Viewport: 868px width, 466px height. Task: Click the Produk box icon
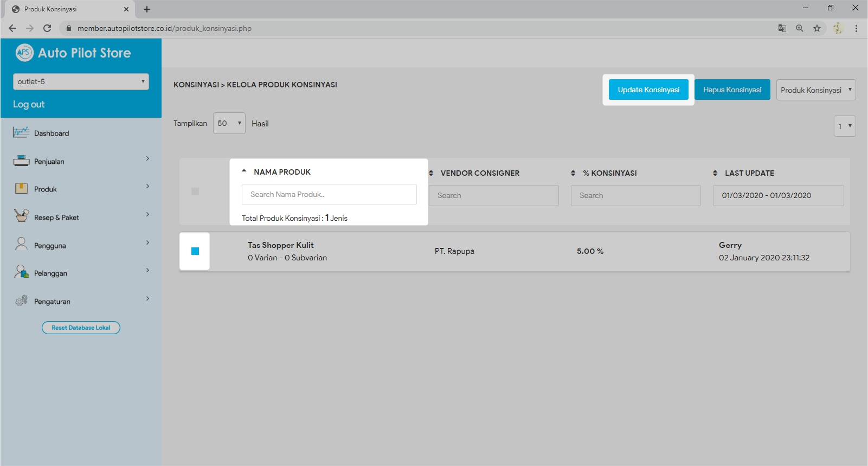click(21, 188)
